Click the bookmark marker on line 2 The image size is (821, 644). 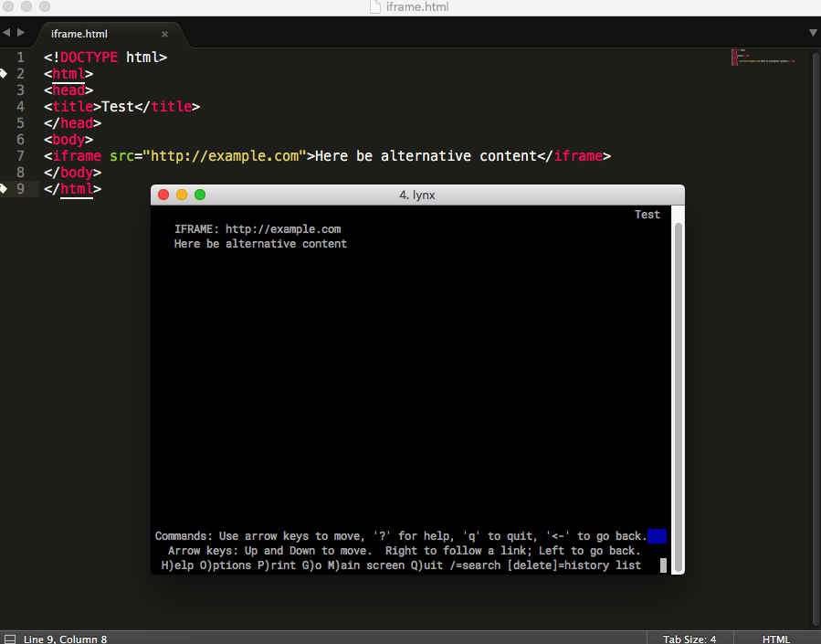click(x=4, y=73)
